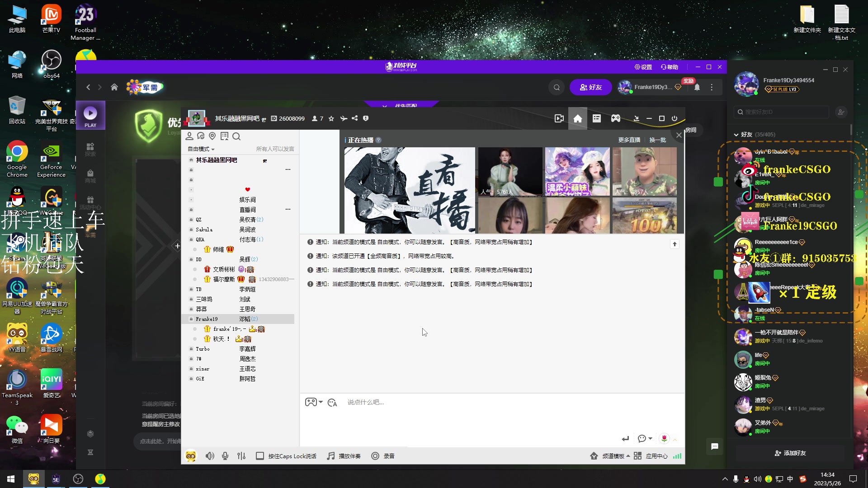Viewport: 868px width, 488px height.
Task: Click OBS icon in Windows taskbar
Action: click(78, 479)
